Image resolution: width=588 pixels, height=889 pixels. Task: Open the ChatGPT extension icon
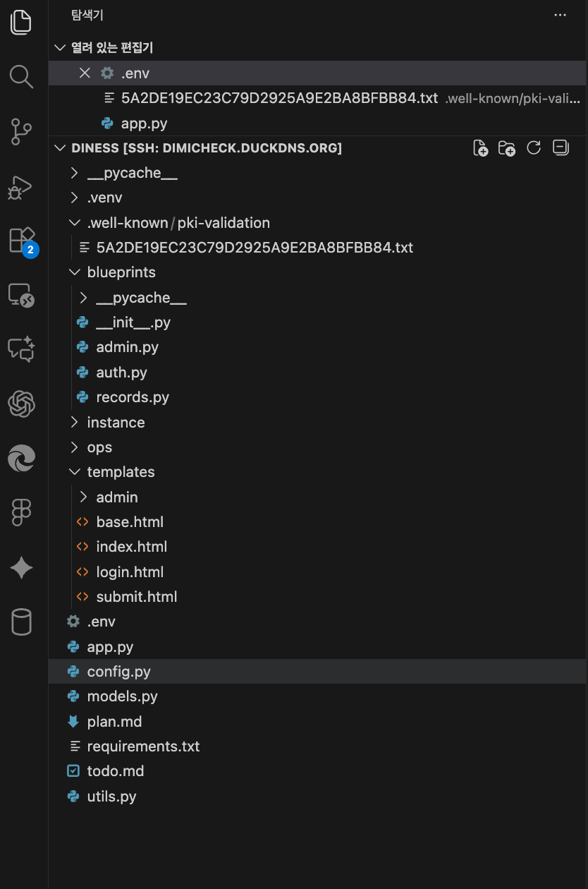pos(21,404)
